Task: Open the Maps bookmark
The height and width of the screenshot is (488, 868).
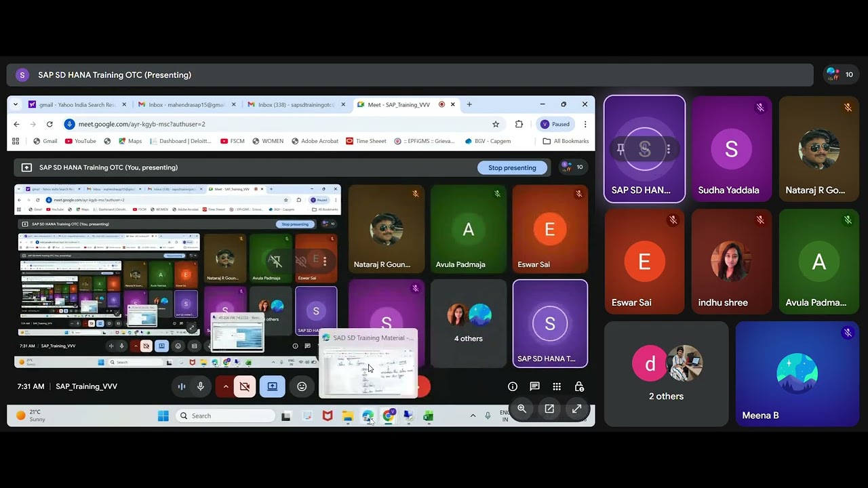Action: click(x=130, y=141)
